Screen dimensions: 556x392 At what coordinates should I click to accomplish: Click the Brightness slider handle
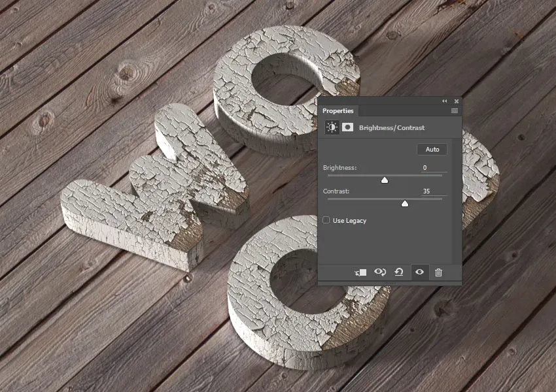[385, 180]
